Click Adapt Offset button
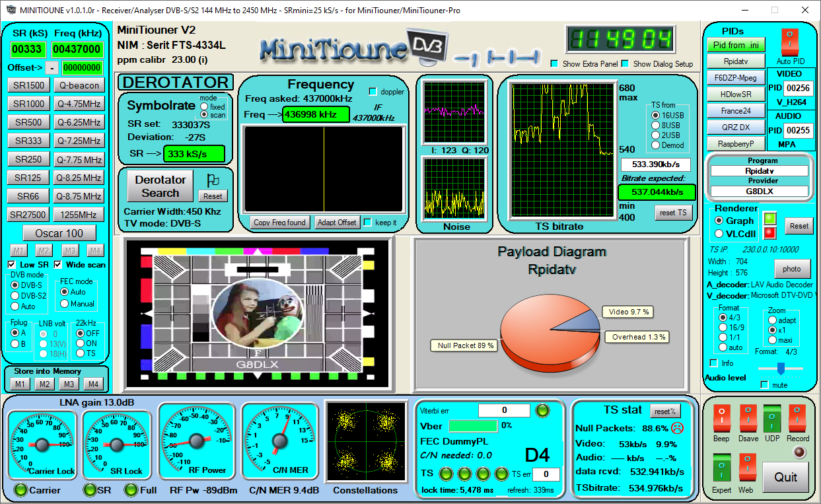This screenshot has height=504, width=821. pos(337,223)
